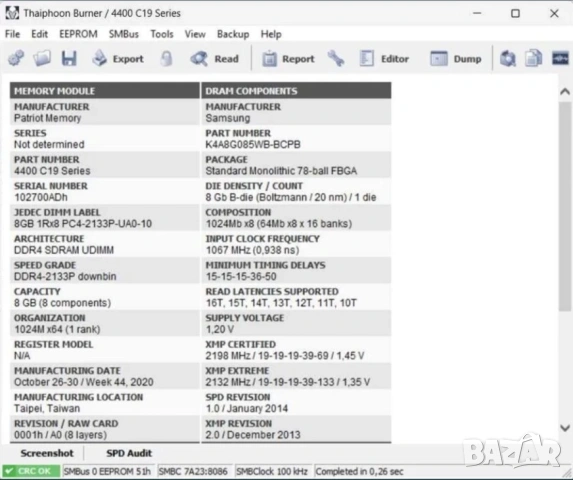Click the scrollbar up arrow
This screenshot has width=573, height=480.
pyautogui.click(x=565, y=92)
